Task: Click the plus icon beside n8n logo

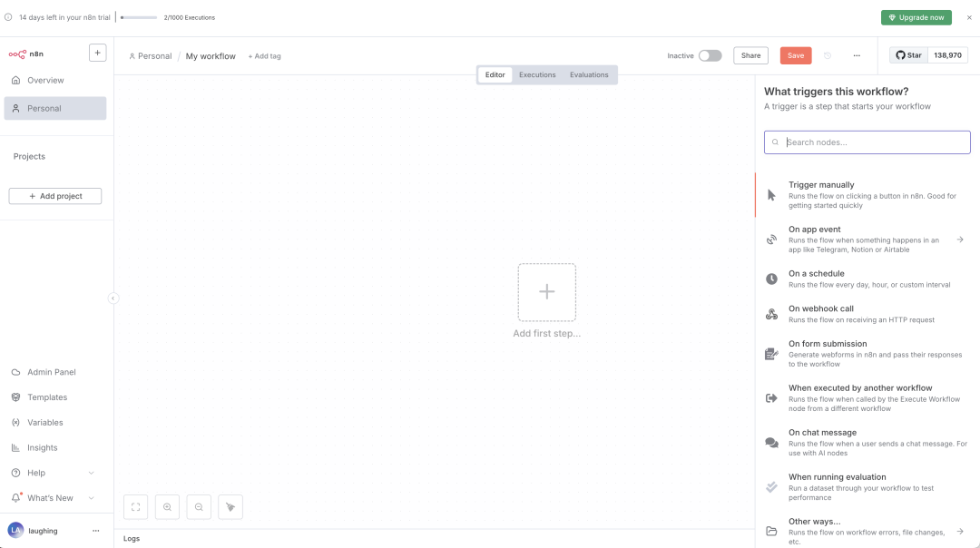Action: click(x=97, y=54)
